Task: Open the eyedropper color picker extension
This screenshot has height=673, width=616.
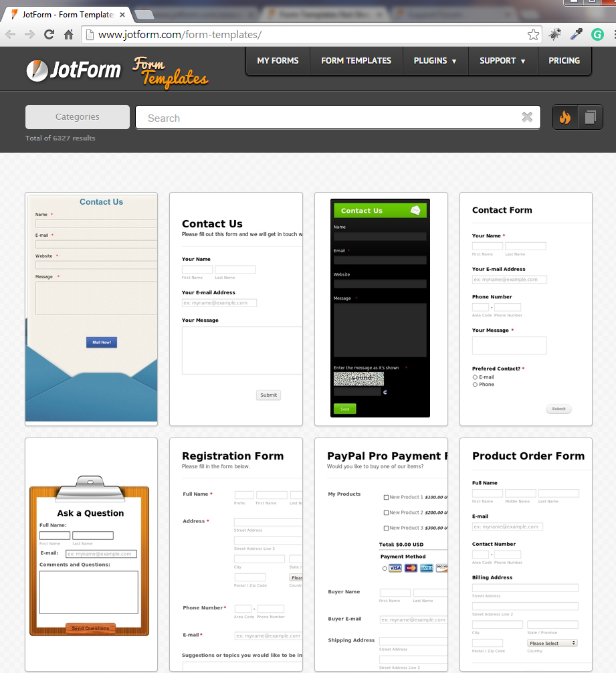Action: [576, 34]
